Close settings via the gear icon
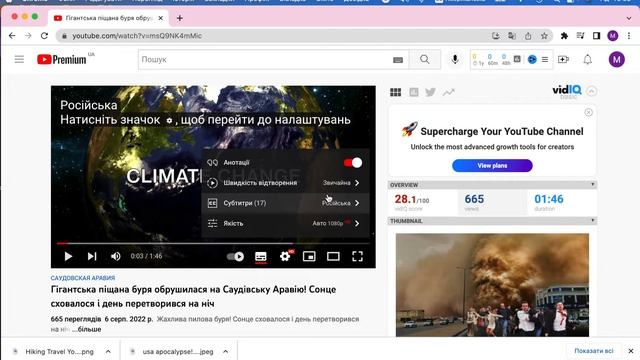The height and width of the screenshot is (360, 640). [285, 256]
